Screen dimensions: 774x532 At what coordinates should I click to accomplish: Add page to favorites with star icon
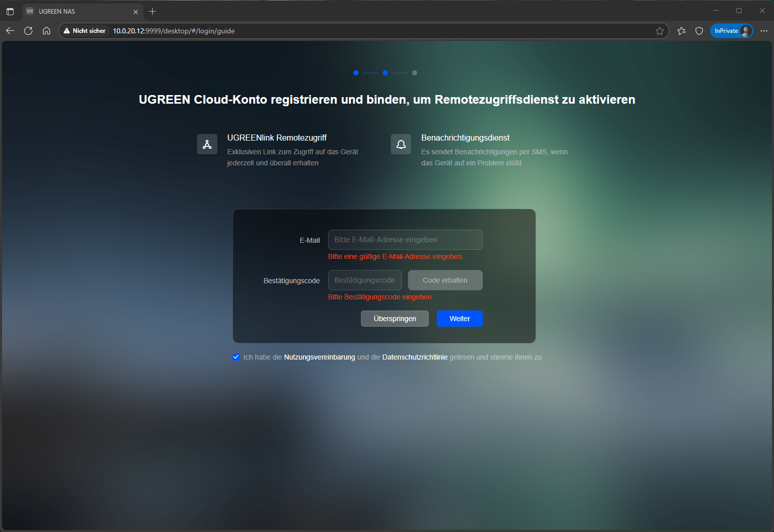click(x=659, y=31)
